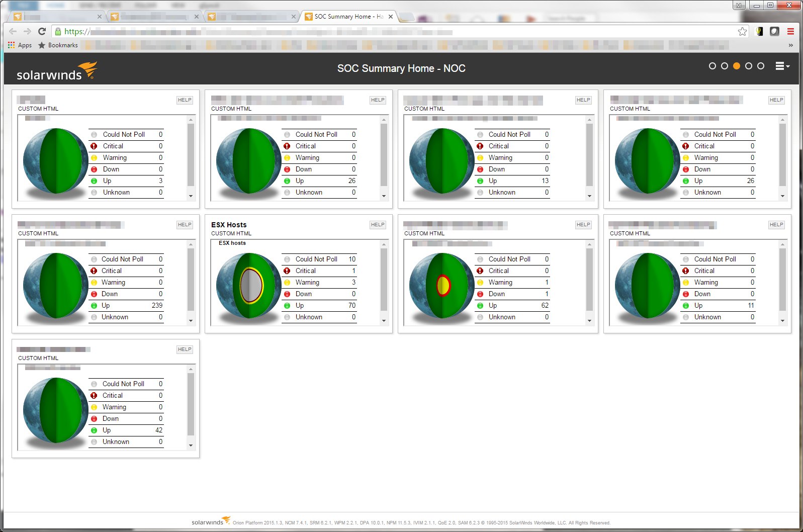Click the ESX Hosts widget scrollbar down arrow
Screen dimensions: 803x532
[384, 321]
